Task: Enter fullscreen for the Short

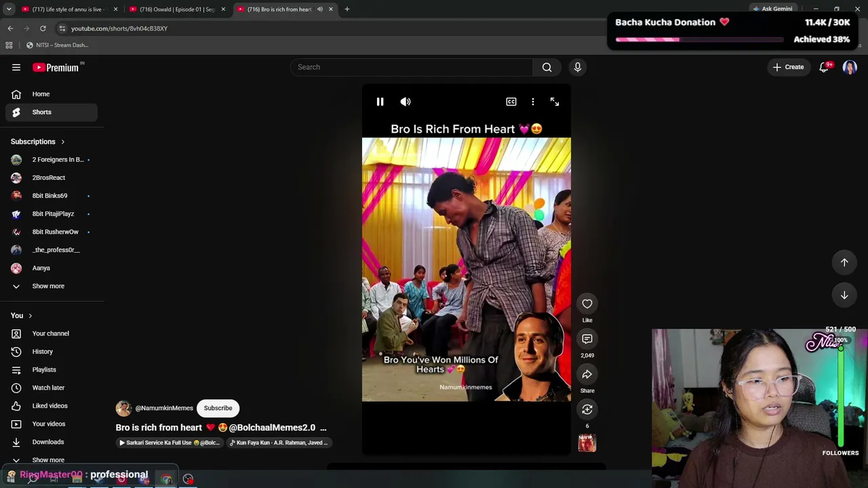Action: [555, 102]
